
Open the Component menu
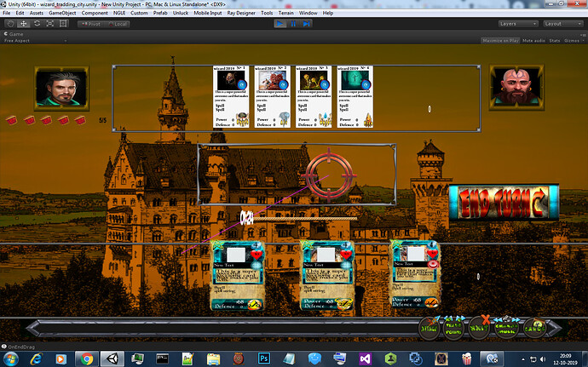pos(95,13)
